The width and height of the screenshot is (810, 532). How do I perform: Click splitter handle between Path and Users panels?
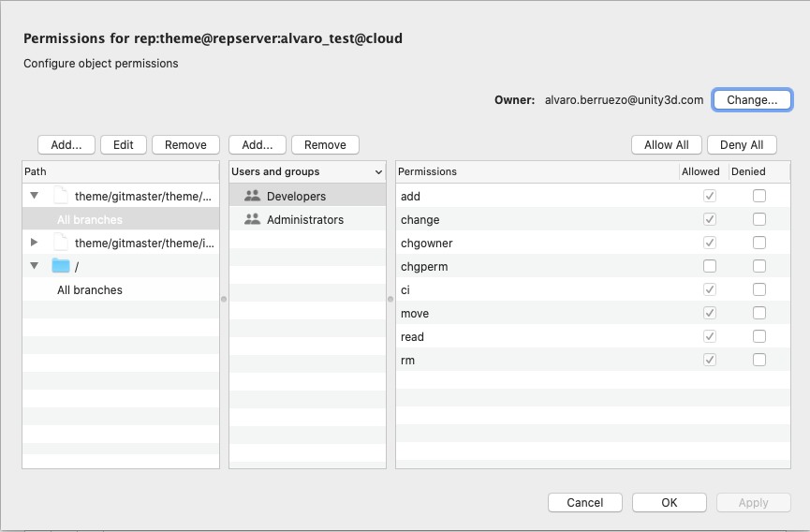coord(224,299)
